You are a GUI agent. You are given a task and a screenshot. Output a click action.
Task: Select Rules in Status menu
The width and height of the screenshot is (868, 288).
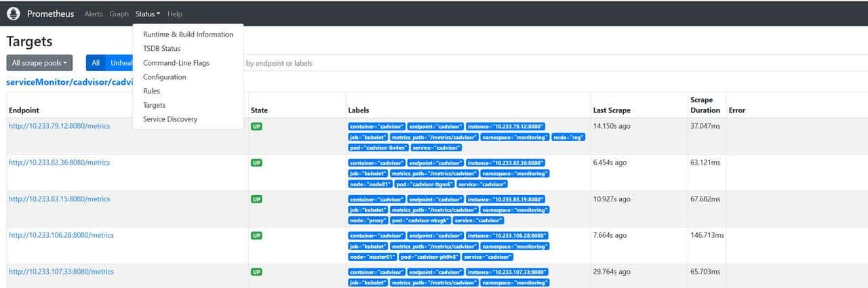(188, 91)
